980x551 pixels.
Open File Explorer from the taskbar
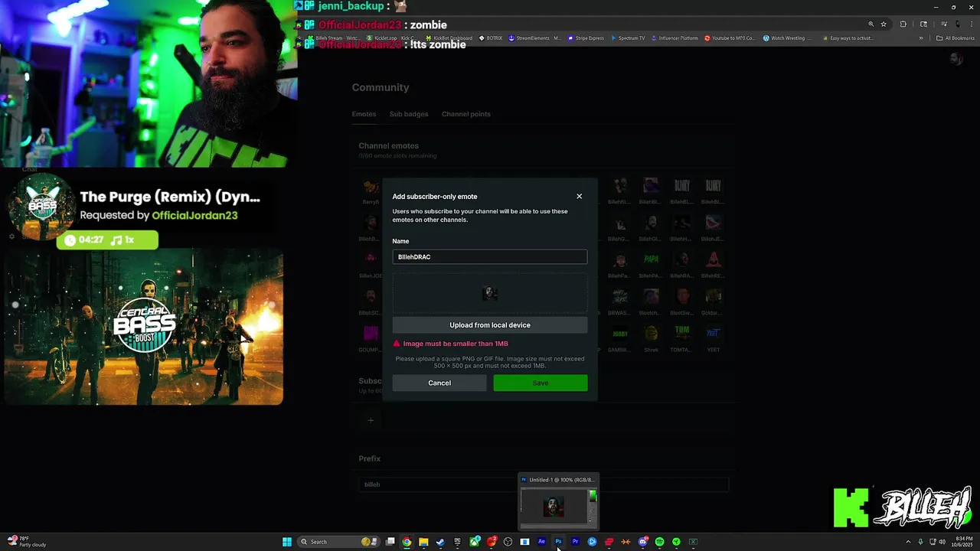(423, 542)
